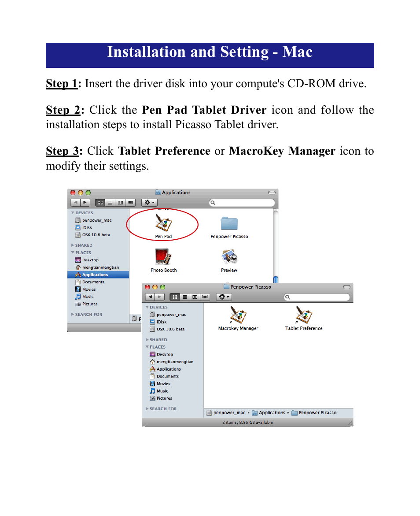Switch Penpower Picasso window to column view

195,297
